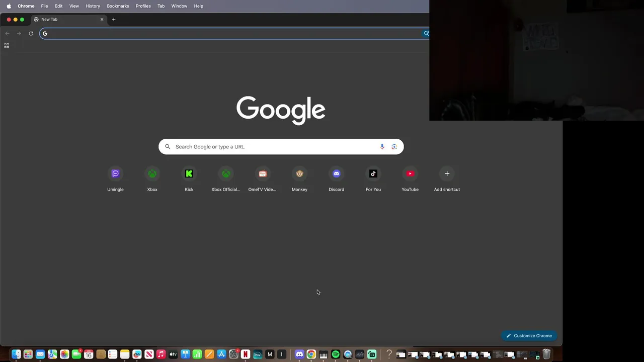Open Mail from the dock
The height and width of the screenshot is (362, 644).
(x=40, y=354)
